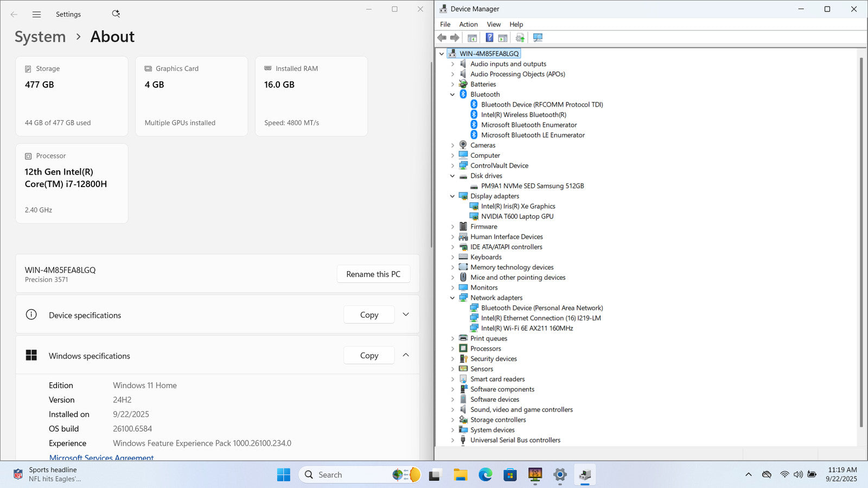Click Show/Hide Action Pane toolbar icon

(x=503, y=38)
